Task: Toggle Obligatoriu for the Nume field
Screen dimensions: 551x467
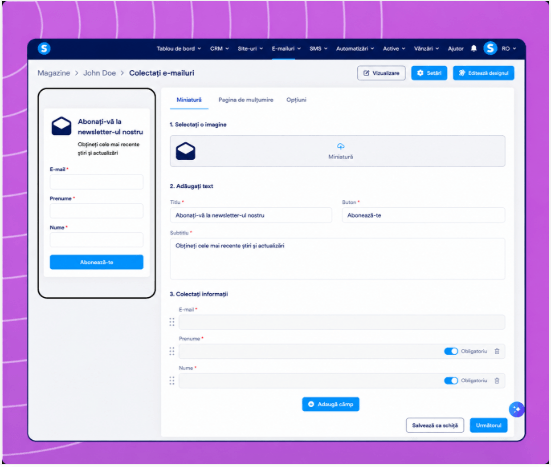Action: coord(451,381)
